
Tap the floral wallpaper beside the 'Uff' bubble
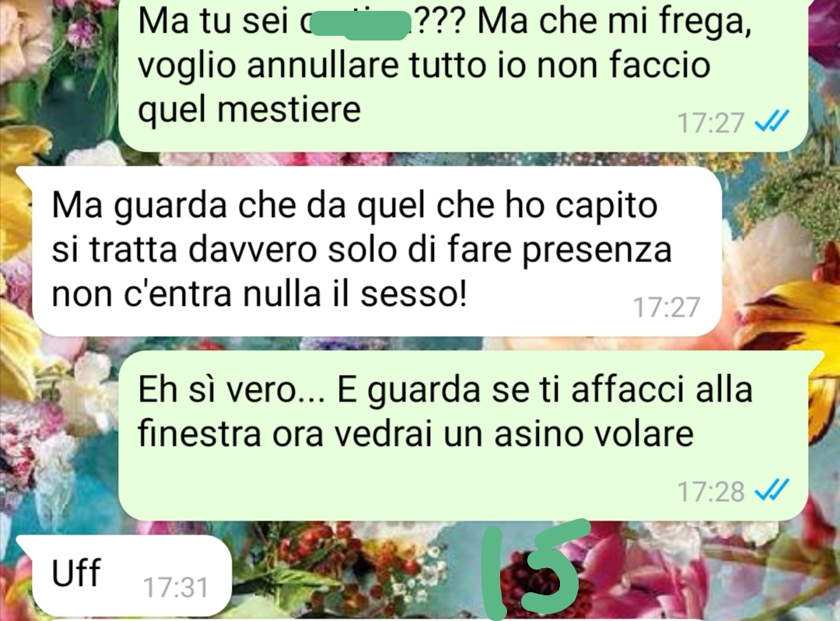point(354,574)
